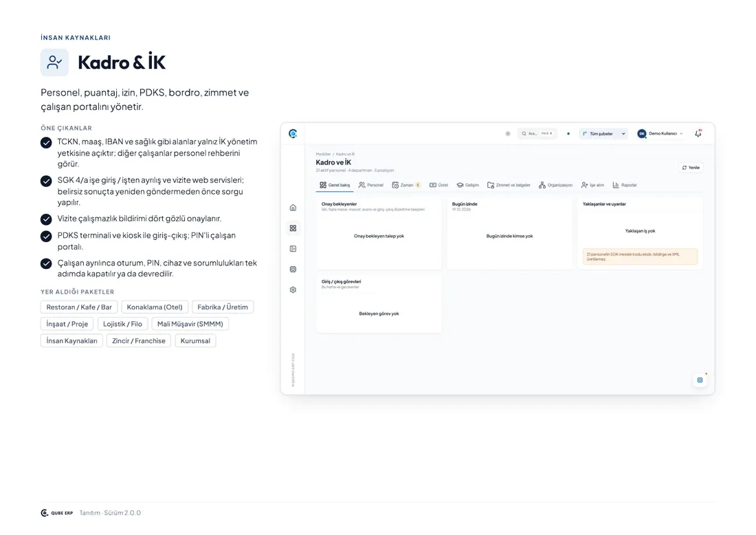Click the Onay bekleyenler card title

coord(339,204)
